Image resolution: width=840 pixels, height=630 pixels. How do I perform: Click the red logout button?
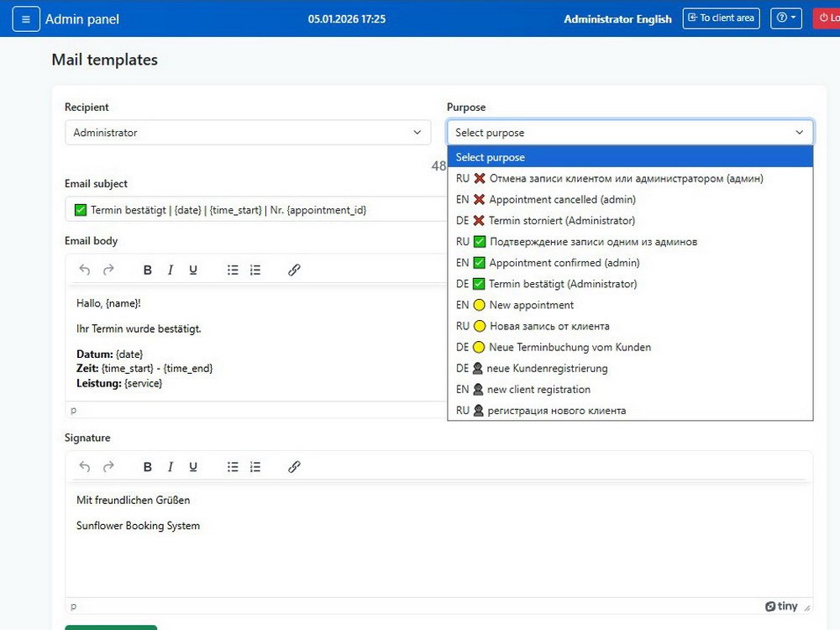(827, 18)
